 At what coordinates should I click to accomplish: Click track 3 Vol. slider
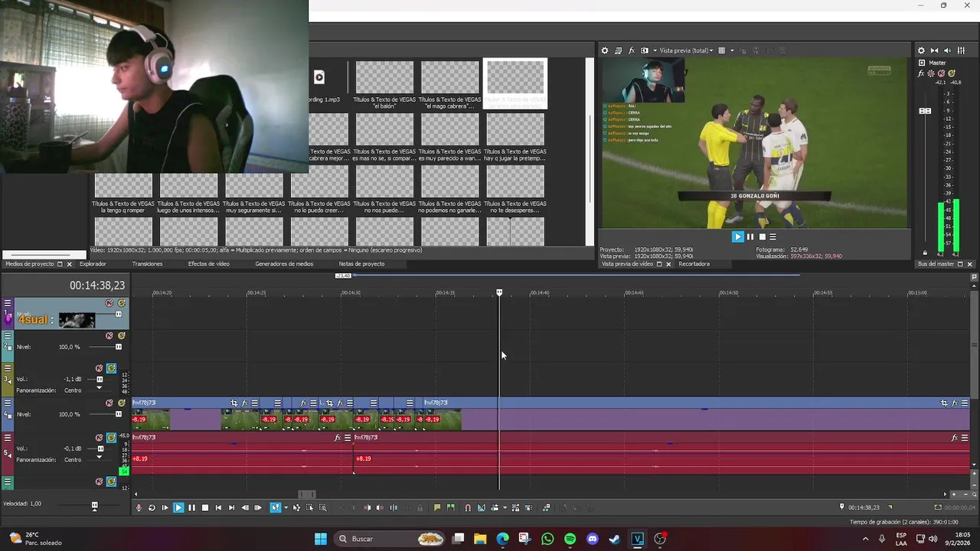tap(100, 380)
